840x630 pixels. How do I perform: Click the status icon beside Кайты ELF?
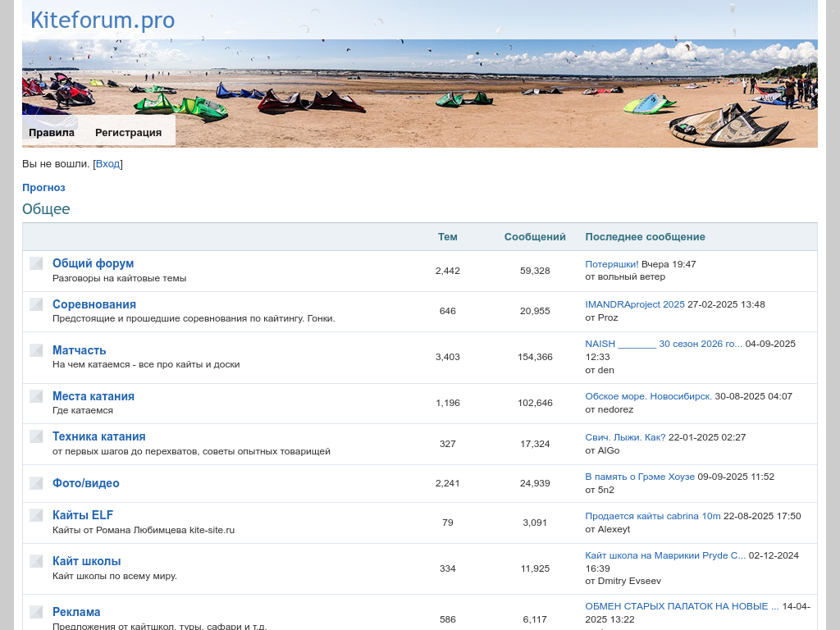click(x=36, y=515)
